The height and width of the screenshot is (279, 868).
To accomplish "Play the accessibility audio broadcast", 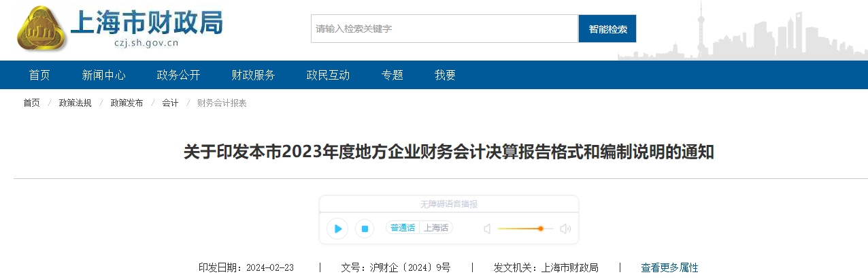I will (337, 229).
